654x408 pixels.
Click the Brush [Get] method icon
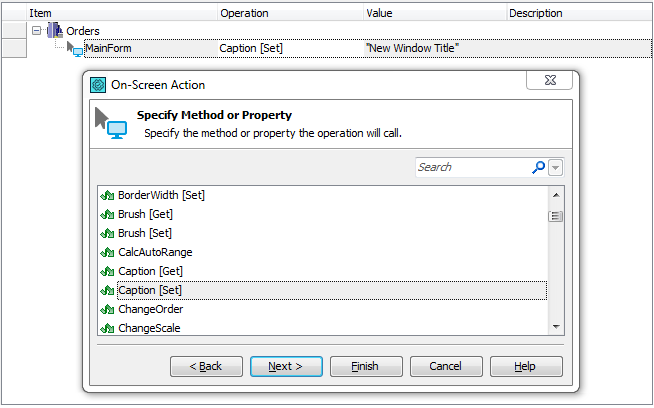click(107, 214)
